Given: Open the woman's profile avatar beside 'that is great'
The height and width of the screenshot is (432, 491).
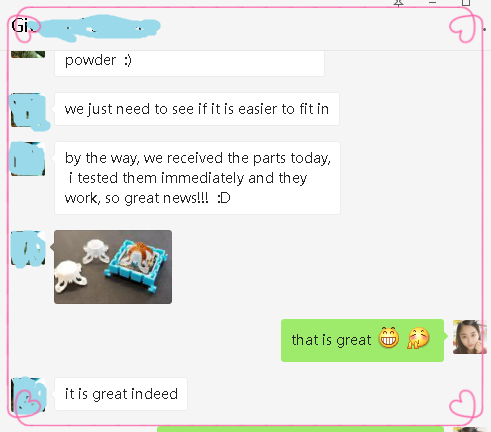Looking at the screenshot, I should (469, 337).
